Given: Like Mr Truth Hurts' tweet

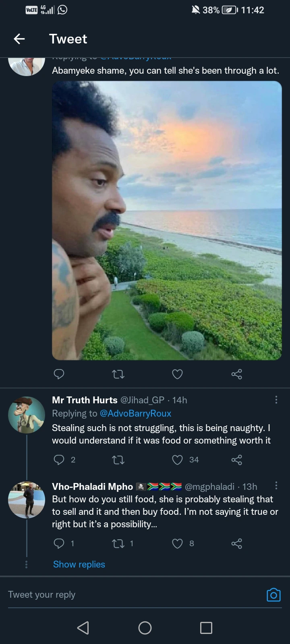Looking at the screenshot, I should (x=177, y=460).
